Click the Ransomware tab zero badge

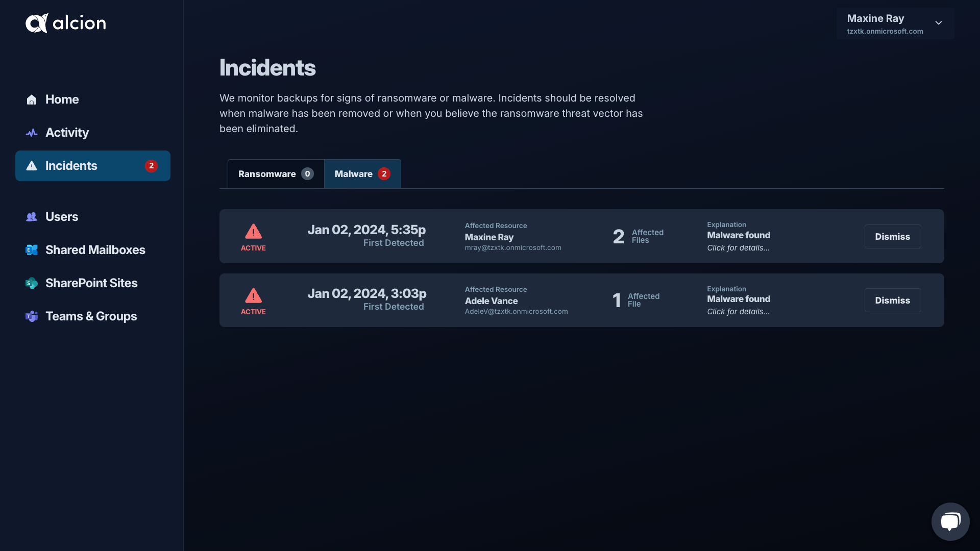coord(307,174)
